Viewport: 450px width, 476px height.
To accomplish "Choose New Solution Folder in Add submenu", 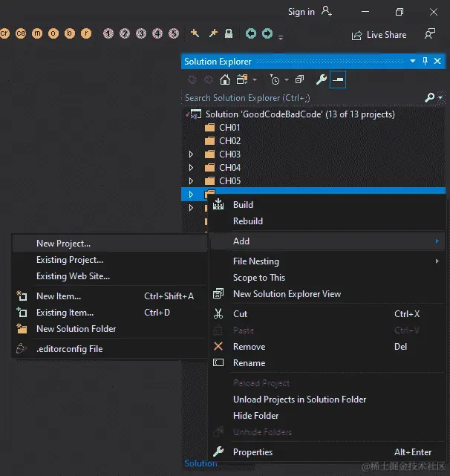I will click(110, 329).
